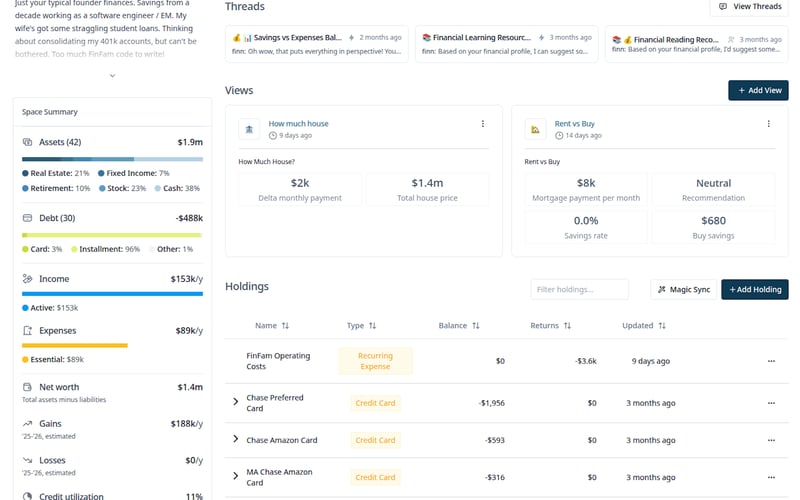The image size is (800, 500).
Task: Click the $1.4m Total house price tile
Action: pyautogui.click(x=427, y=189)
